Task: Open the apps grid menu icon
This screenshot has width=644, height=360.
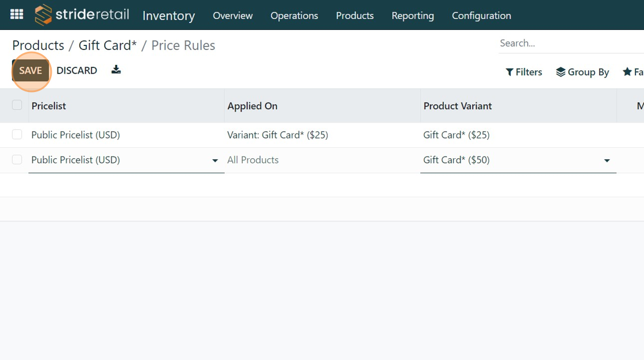Action: (17, 15)
